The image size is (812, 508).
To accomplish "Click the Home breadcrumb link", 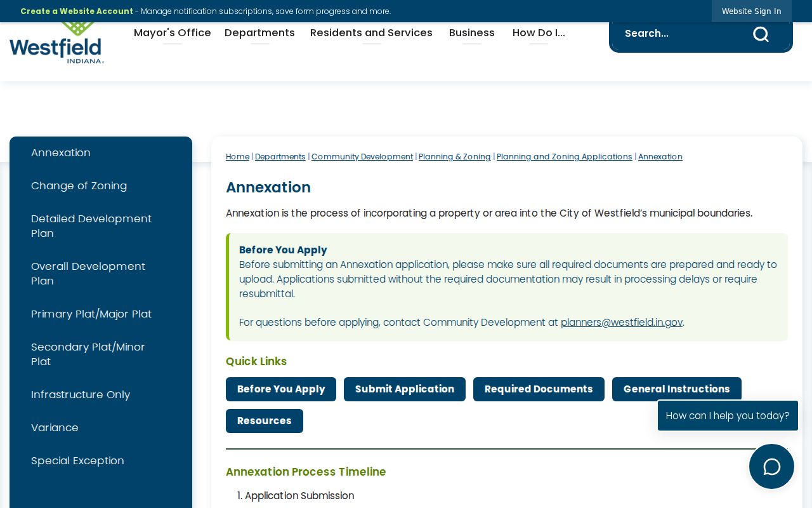I will tap(237, 157).
